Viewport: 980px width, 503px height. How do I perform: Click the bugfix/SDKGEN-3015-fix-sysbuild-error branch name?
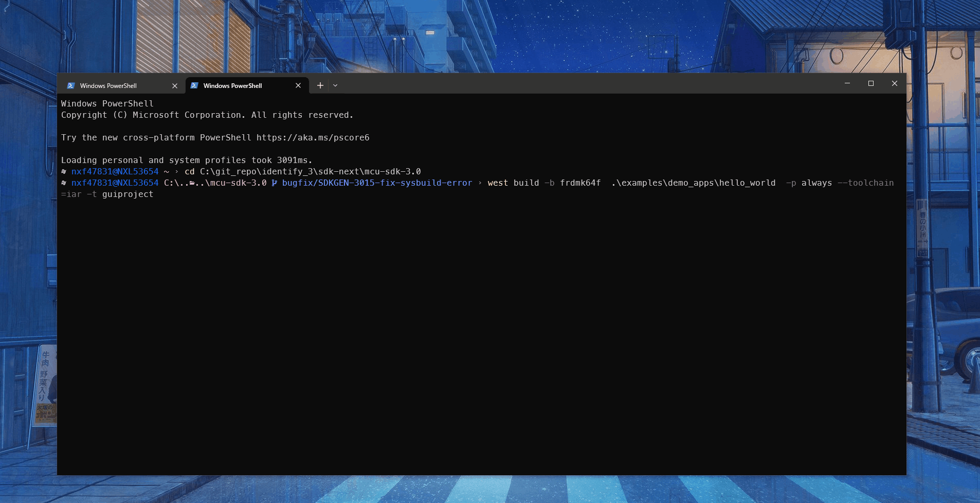tap(377, 183)
